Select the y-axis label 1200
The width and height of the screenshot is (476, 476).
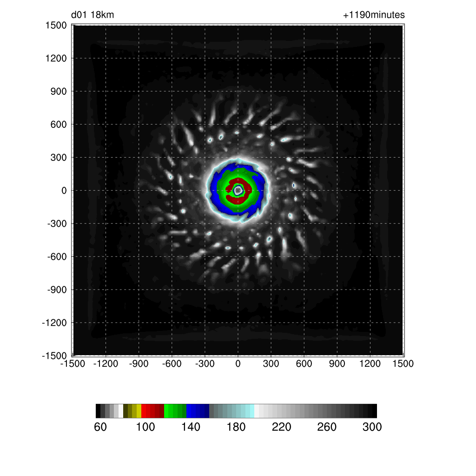click(x=56, y=58)
